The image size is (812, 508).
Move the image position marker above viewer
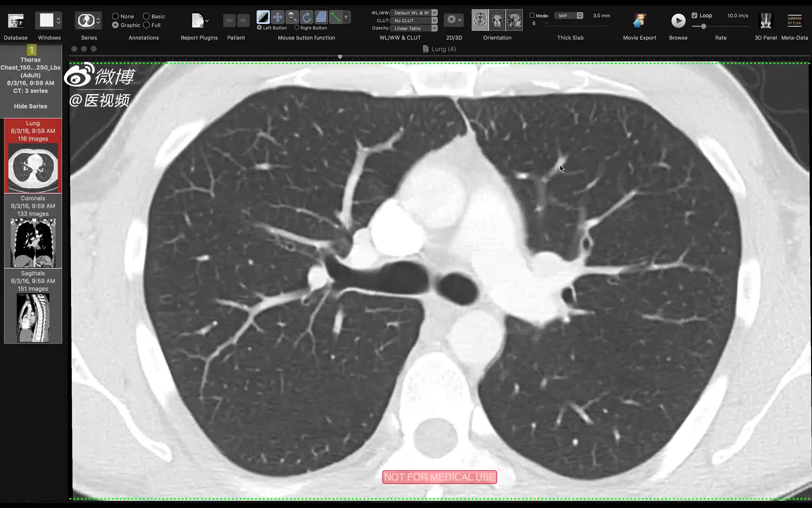tap(340, 56)
